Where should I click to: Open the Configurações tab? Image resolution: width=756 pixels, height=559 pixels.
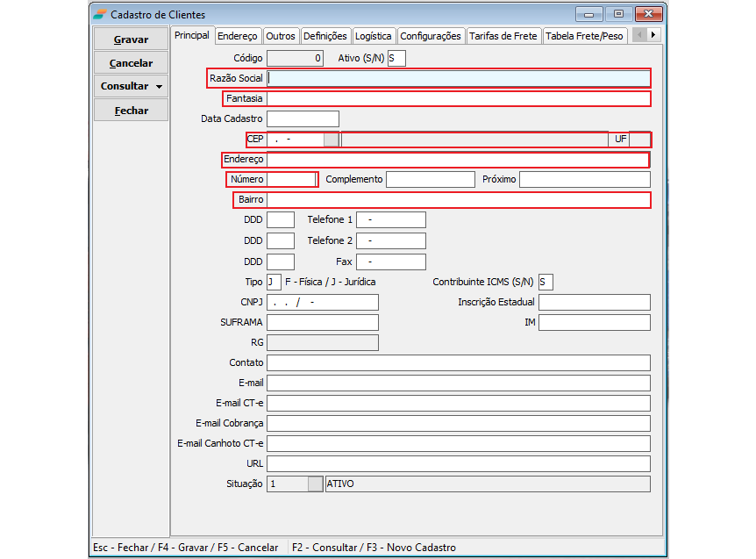(430, 36)
